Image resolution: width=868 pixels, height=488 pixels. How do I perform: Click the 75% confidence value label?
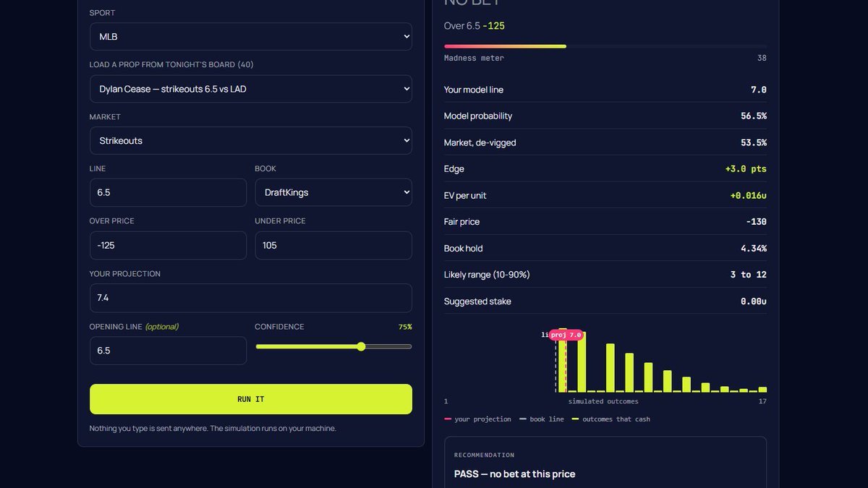tap(405, 327)
